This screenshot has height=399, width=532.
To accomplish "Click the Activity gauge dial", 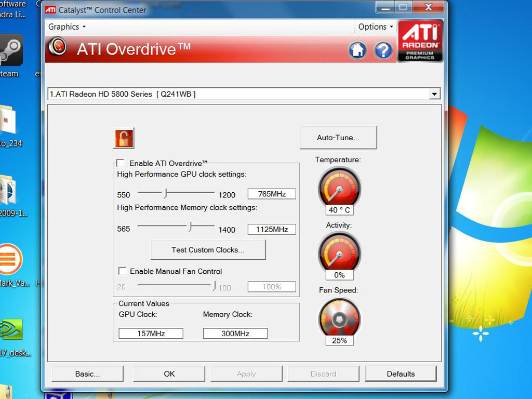I will (x=339, y=253).
